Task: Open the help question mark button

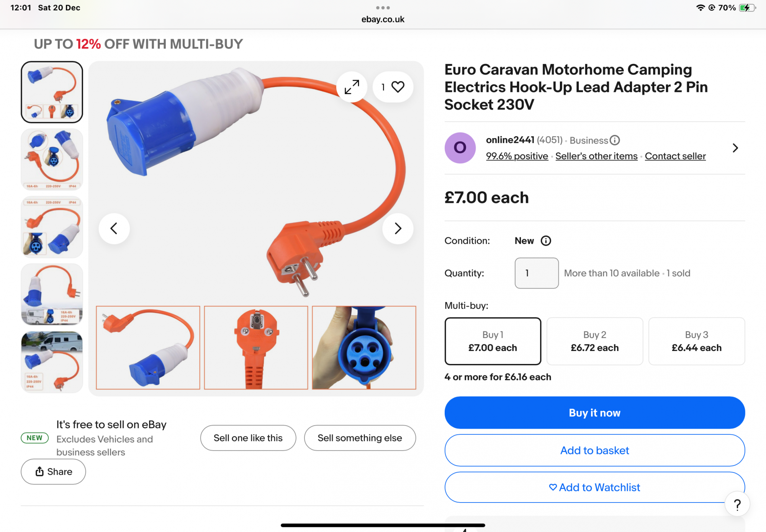Action: (x=737, y=504)
